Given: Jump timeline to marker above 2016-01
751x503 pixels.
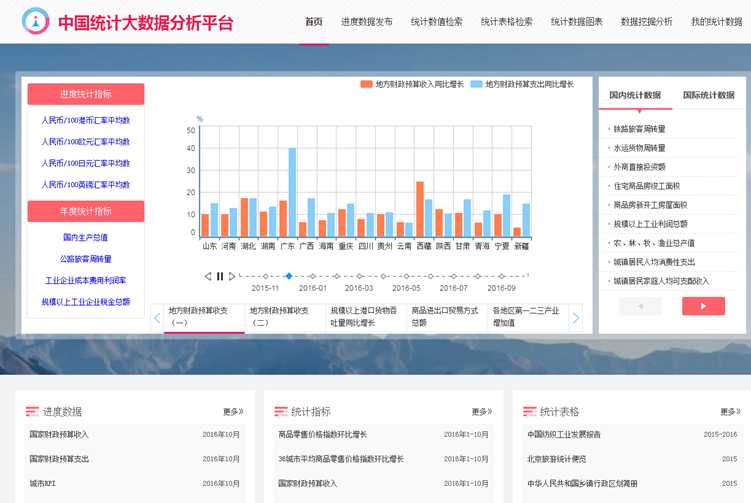Looking at the screenshot, I should click(x=313, y=276).
